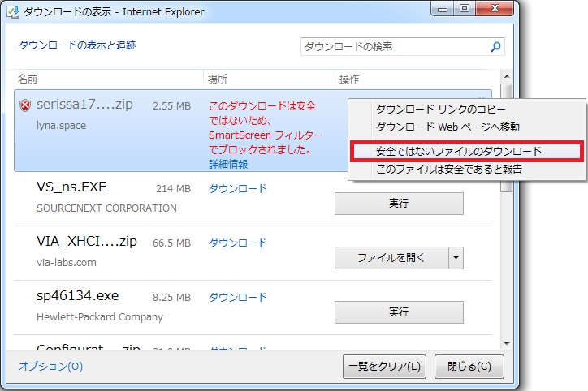588x391 pixels.
Task: Minimize the download window
Action: [x=443, y=9]
